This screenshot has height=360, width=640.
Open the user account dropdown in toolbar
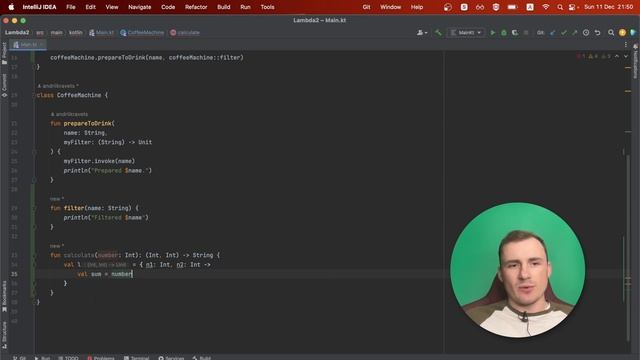pos(422,33)
